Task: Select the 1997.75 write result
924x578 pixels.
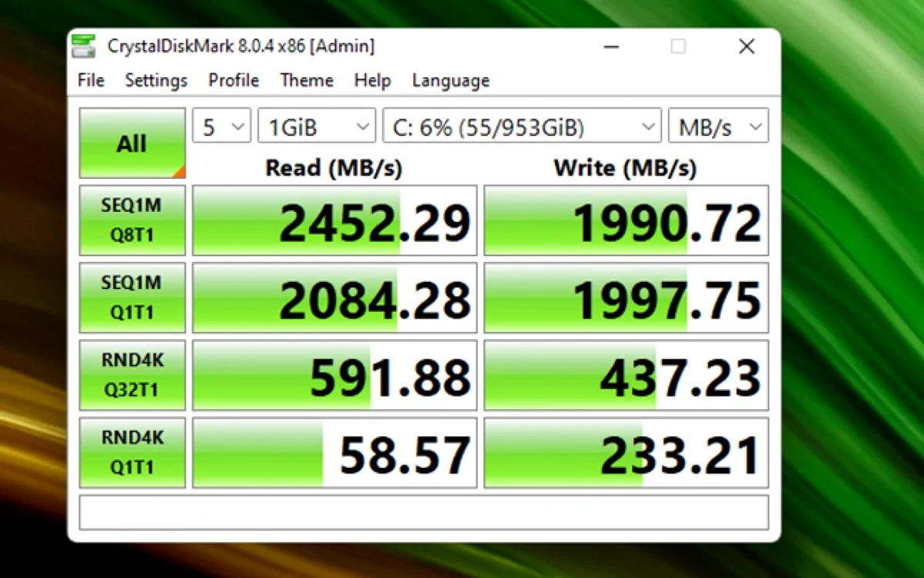Action: pyautogui.click(x=627, y=297)
